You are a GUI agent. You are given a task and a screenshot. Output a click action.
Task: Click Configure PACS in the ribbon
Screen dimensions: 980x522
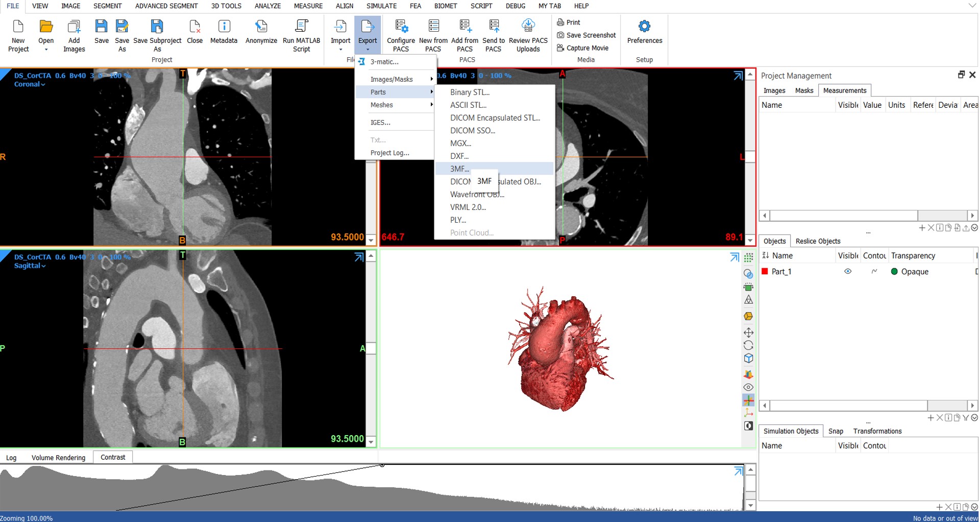[x=401, y=27]
